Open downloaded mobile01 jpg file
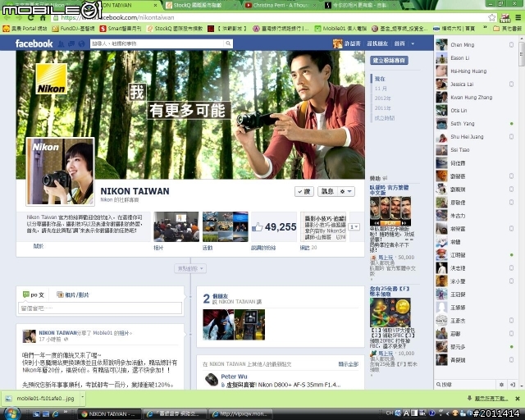This screenshot has height=420, width=525. point(41,399)
